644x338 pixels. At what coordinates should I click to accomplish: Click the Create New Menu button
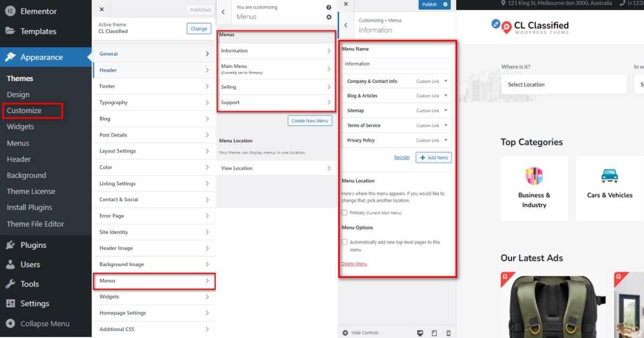pyautogui.click(x=310, y=121)
